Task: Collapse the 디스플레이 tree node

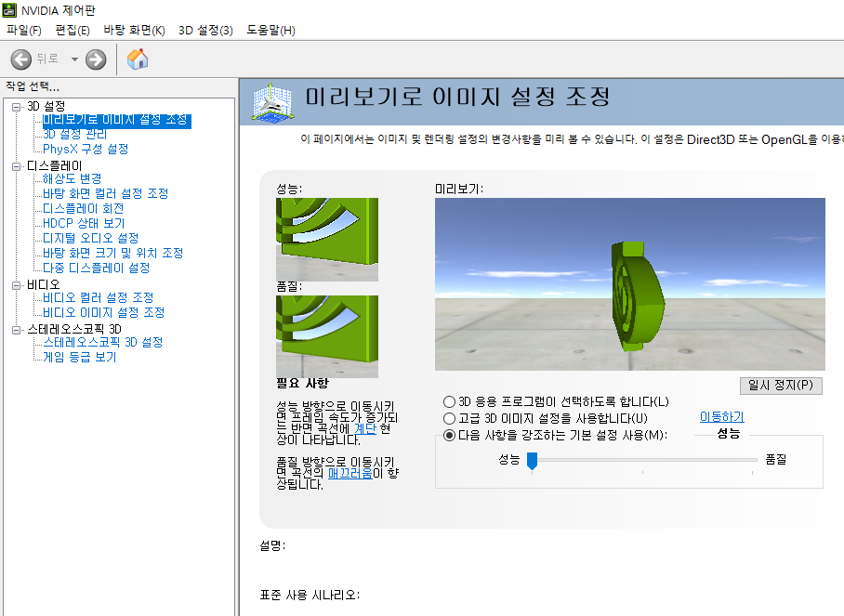Action: (17, 165)
